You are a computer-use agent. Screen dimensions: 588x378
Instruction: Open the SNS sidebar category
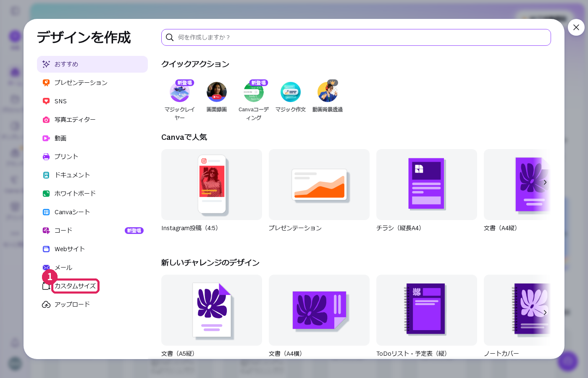pyautogui.click(x=92, y=101)
